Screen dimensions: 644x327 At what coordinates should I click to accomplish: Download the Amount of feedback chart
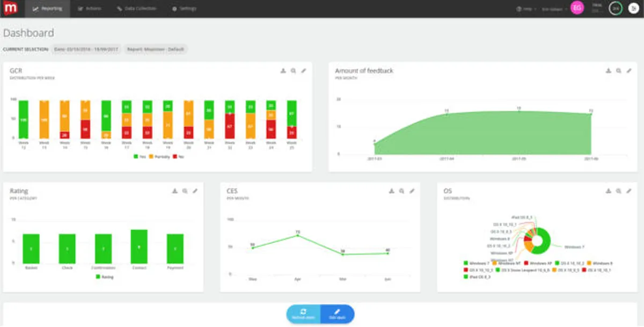(609, 70)
